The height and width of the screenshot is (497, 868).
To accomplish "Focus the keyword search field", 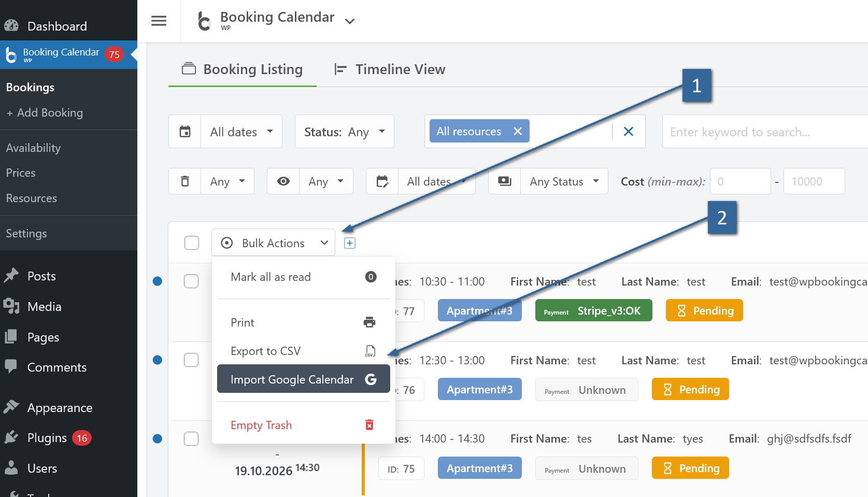I will pyautogui.click(x=765, y=132).
